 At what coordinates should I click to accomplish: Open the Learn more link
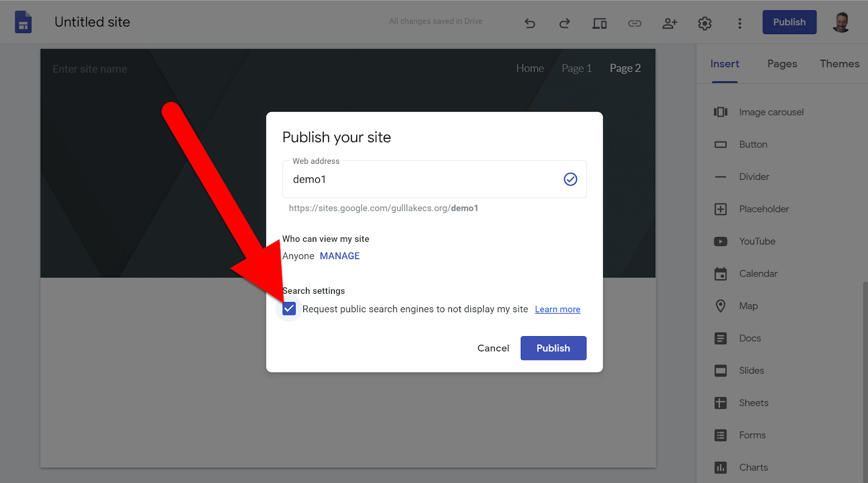point(558,310)
